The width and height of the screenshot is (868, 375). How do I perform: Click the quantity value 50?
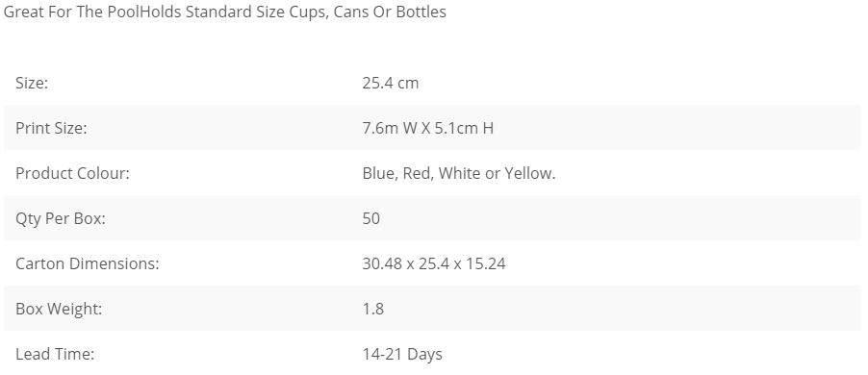pos(370,218)
